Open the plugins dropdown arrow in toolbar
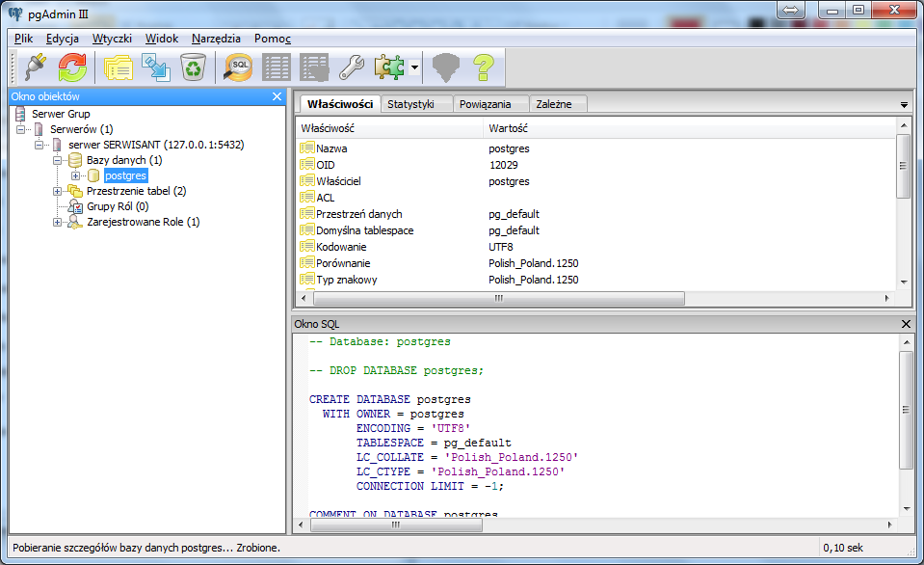Screen dimensions: 924x565 415,67
